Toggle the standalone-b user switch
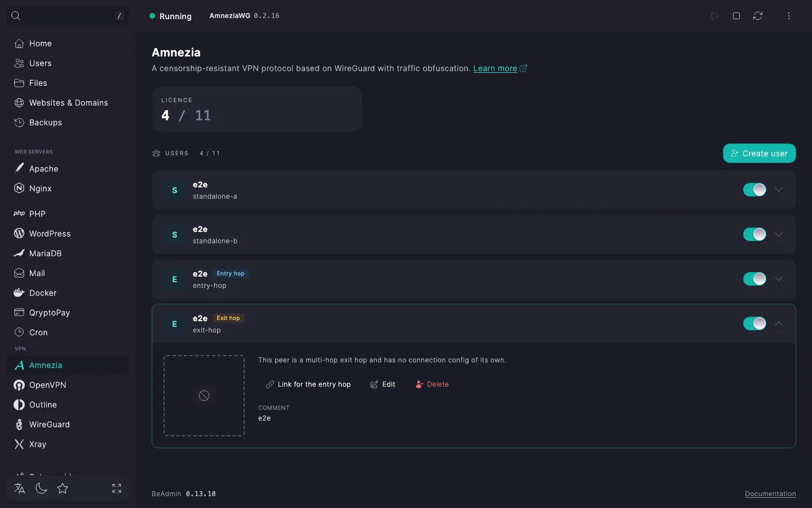This screenshot has width=812, height=508. [x=754, y=234]
